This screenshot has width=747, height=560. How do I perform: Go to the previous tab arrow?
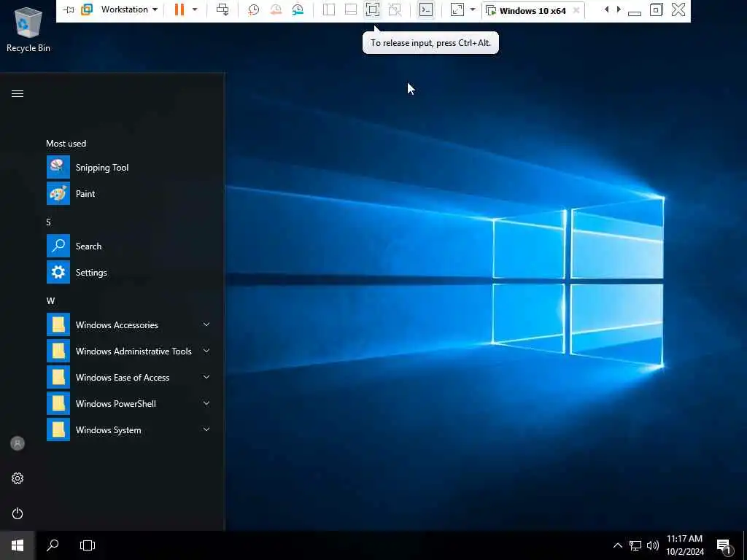[606, 9]
